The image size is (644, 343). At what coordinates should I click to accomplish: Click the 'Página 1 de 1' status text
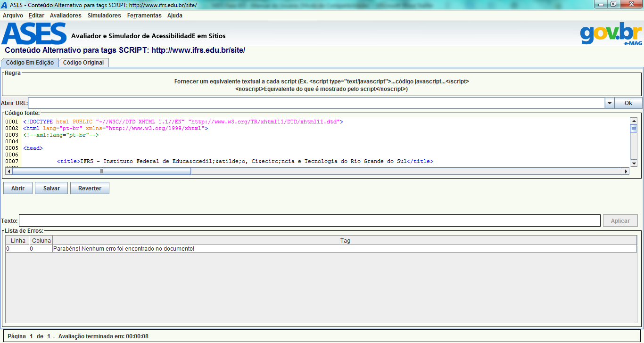[29, 336]
